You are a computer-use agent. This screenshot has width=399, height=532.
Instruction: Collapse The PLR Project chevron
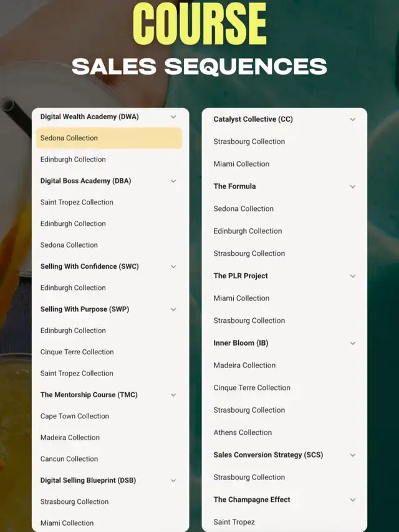point(353,276)
